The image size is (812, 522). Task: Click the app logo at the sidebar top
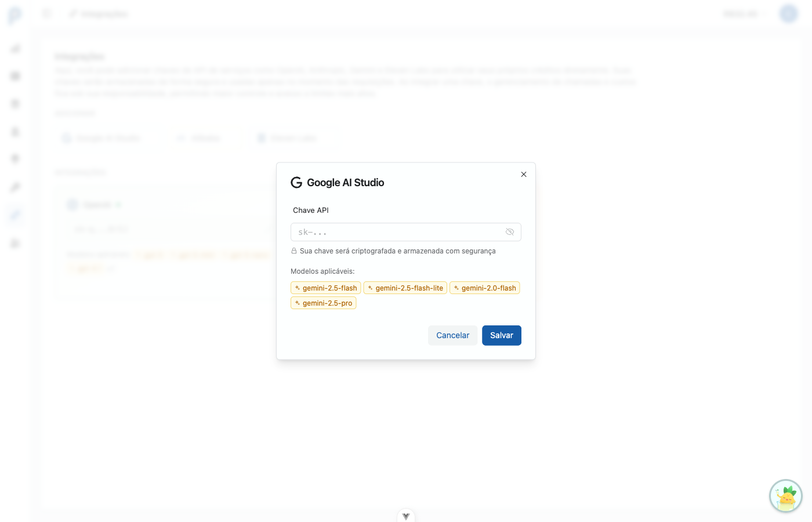14,13
